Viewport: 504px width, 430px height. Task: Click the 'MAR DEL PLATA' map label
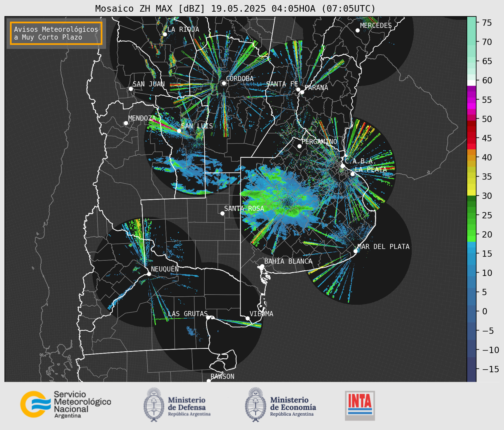pos(384,247)
